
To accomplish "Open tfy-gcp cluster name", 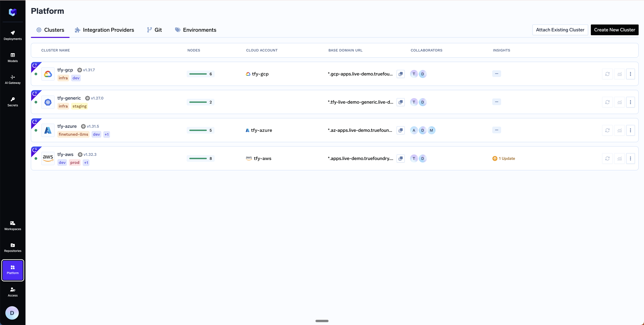I will point(65,70).
